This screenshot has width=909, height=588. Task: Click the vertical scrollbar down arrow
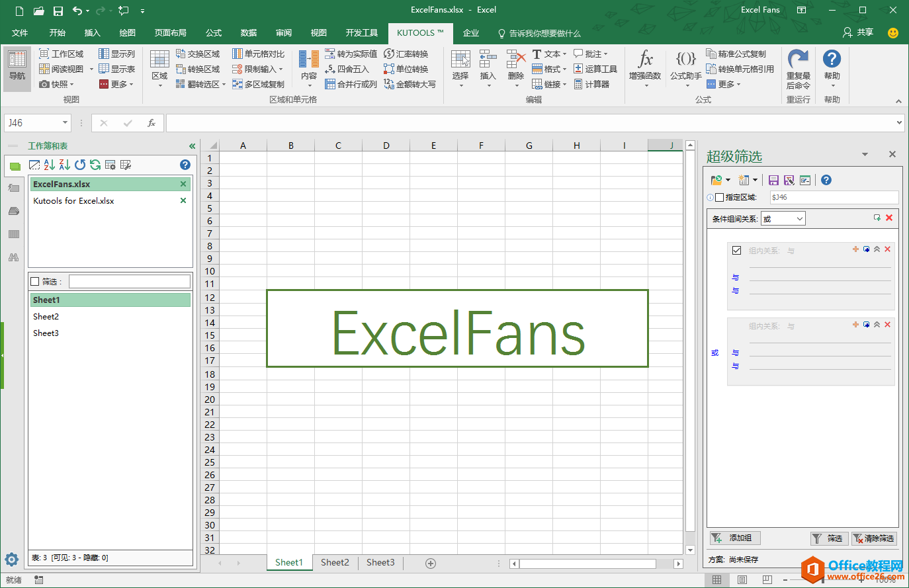pyautogui.click(x=691, y=550)
